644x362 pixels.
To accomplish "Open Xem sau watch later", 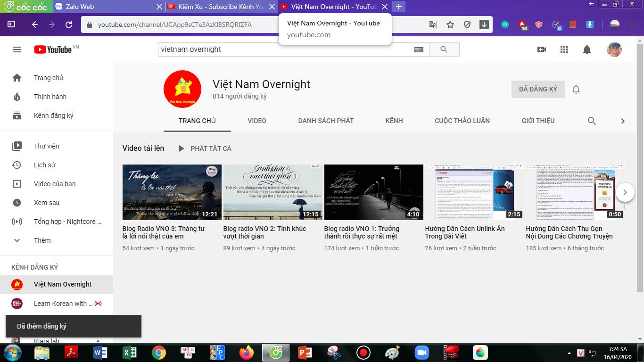I will pos(57,203).
